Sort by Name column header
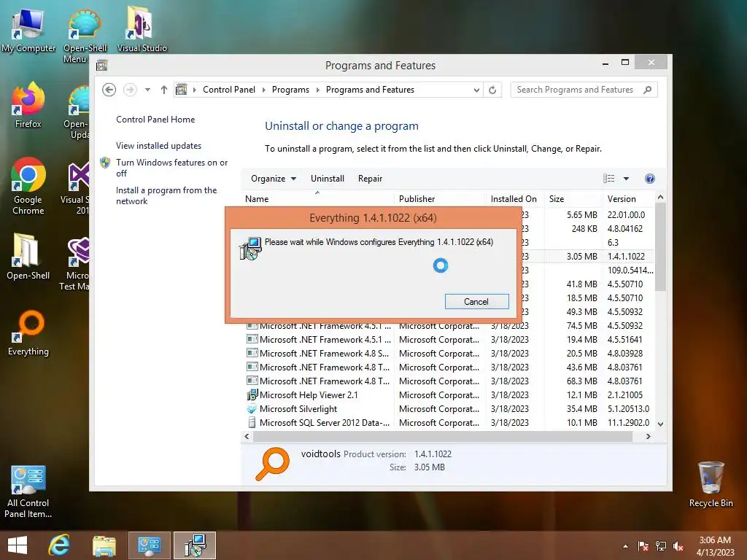 [317, 198]
